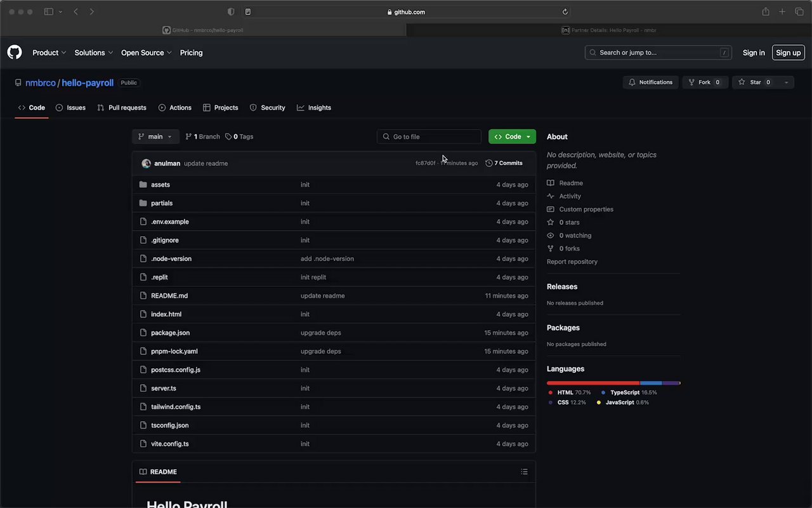Click anulman's avatar image
Image resolution: width=812 pixels, height=508 pixels.
(x=146, y=163)
